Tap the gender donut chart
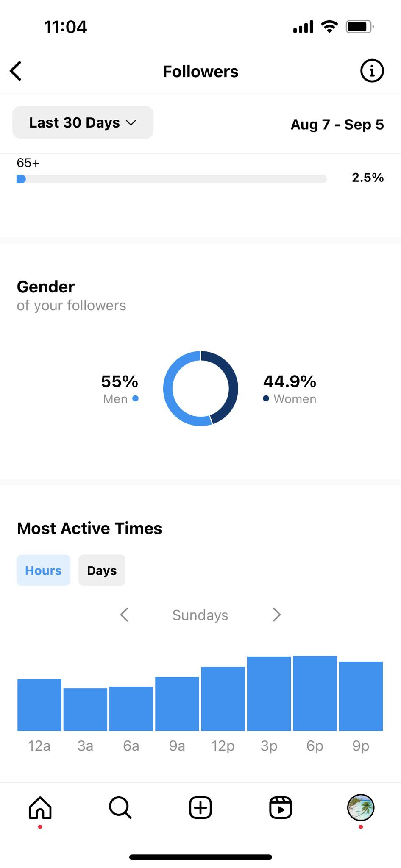Viewport: 401px width, 868px height. 200,388
